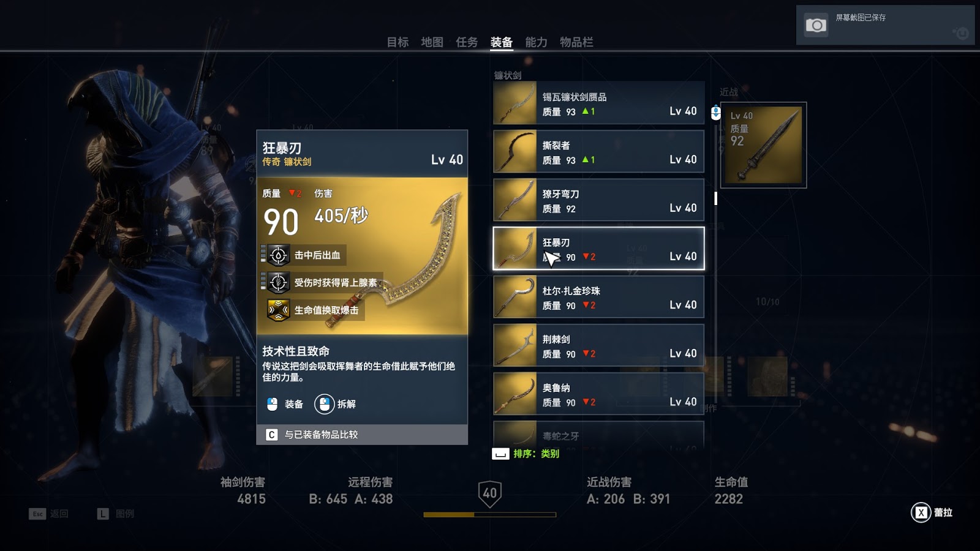Screen dimensions: 980x551
Task: Click the 受伤时获得肾上腺素 adrenaline attribute icon
Action: pos(279,282)
